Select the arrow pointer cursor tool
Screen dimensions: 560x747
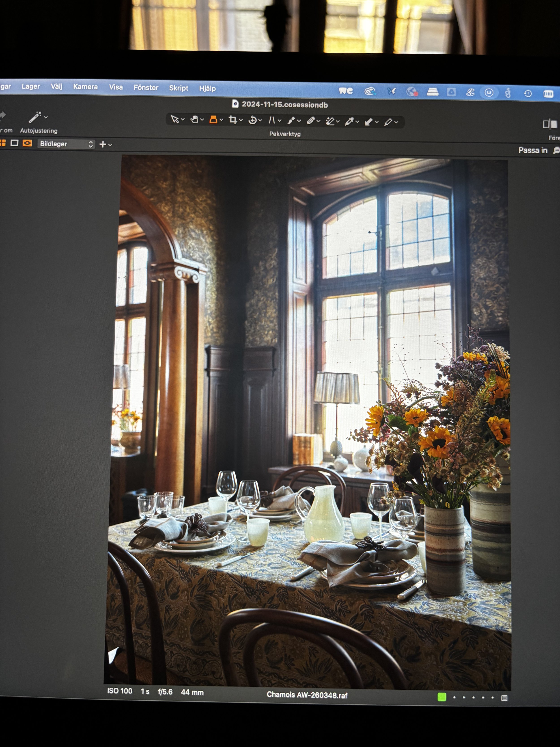(x=174, y=119)
